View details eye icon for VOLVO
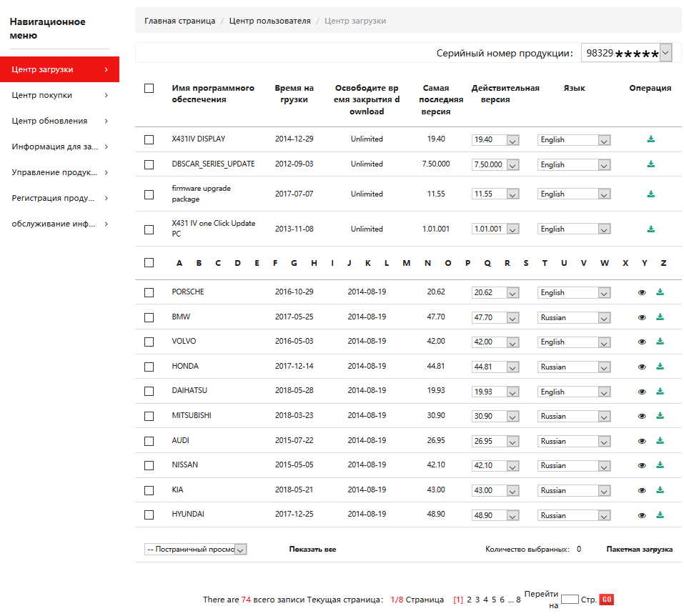 click(x=642, y=342)
